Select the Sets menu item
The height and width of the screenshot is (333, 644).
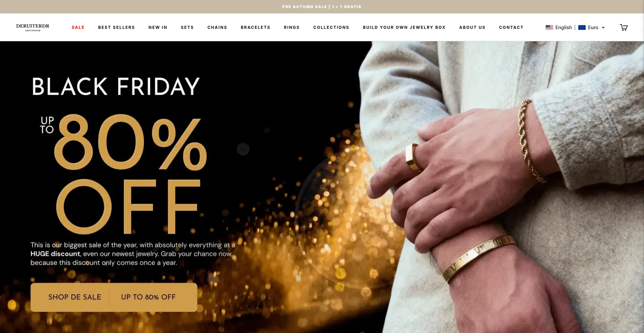(x=187, y=27)
